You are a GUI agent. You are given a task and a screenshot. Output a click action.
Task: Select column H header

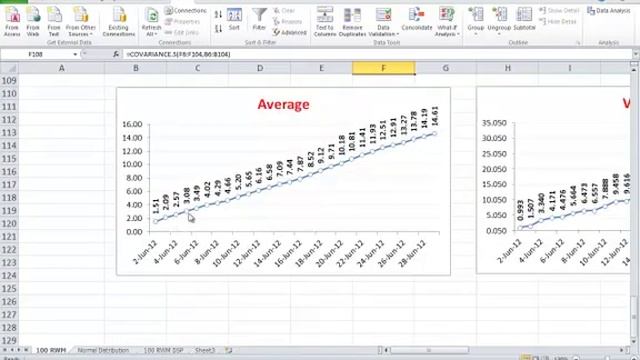[508, 68]
